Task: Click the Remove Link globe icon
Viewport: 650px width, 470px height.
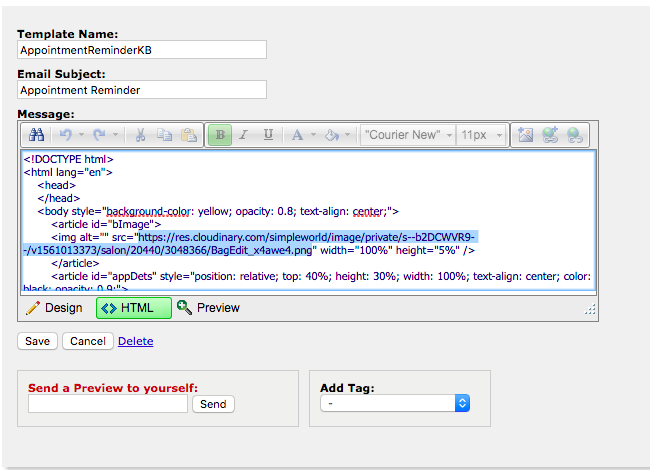Action: pyautogui.click(x=575, y=135)
